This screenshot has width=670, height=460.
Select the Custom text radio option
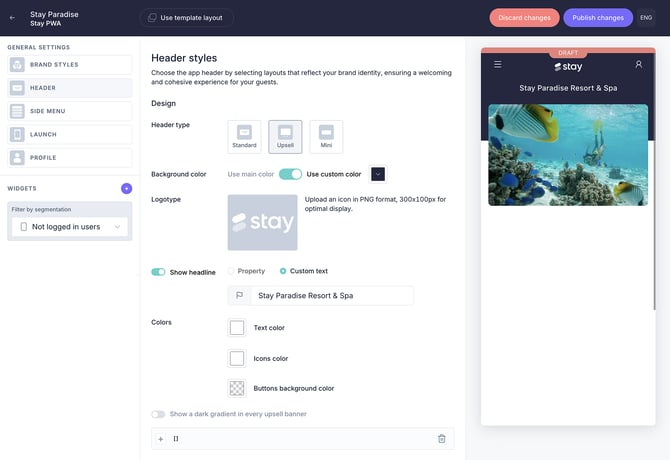pyautogui.click(x=283, y=271)
